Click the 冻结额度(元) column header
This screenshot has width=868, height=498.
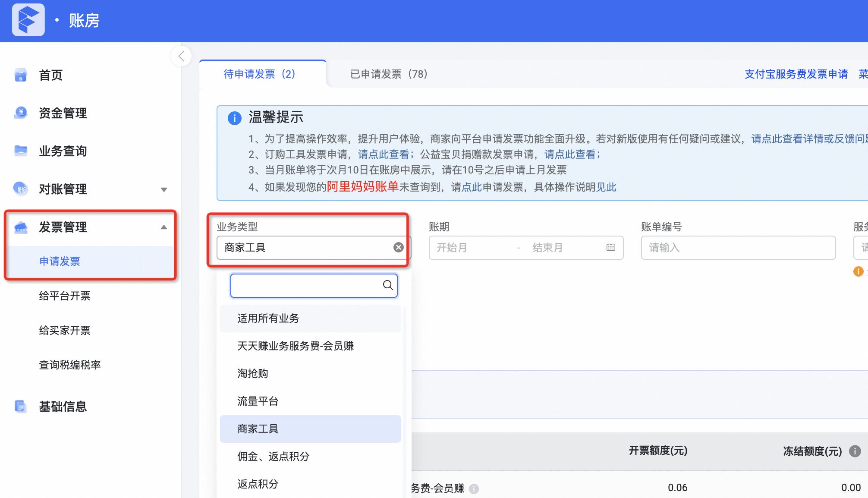coord(812,451)
